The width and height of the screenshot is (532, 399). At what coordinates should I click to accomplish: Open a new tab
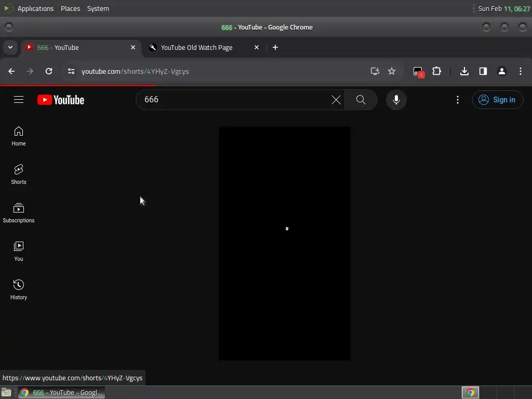[275, 47]
